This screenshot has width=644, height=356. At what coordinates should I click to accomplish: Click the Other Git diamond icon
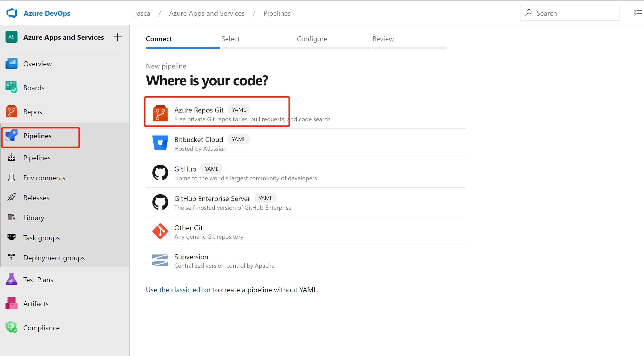point(160,231)
